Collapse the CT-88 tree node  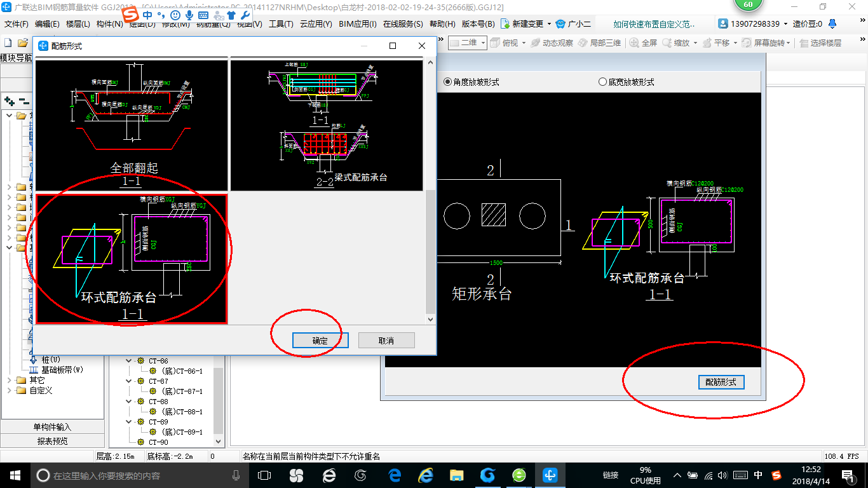coord(130,402)
